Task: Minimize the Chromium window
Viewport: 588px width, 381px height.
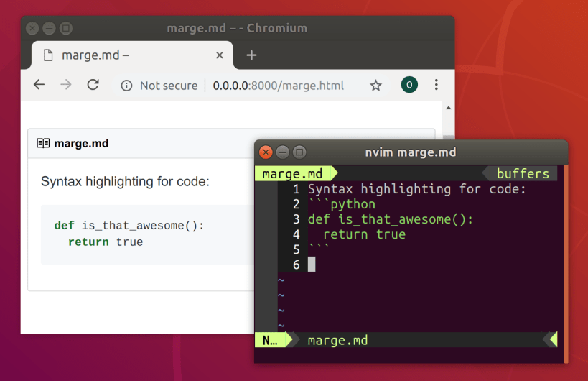Action: [49, 28]
